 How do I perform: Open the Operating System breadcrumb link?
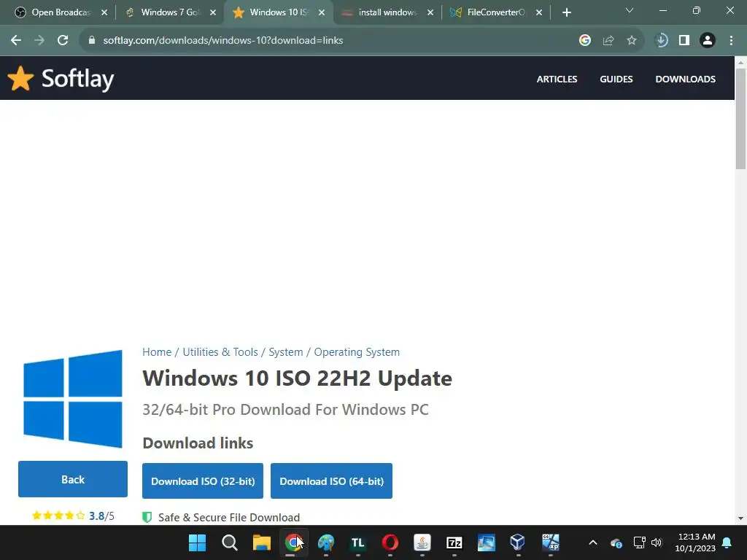coord(357,352)
